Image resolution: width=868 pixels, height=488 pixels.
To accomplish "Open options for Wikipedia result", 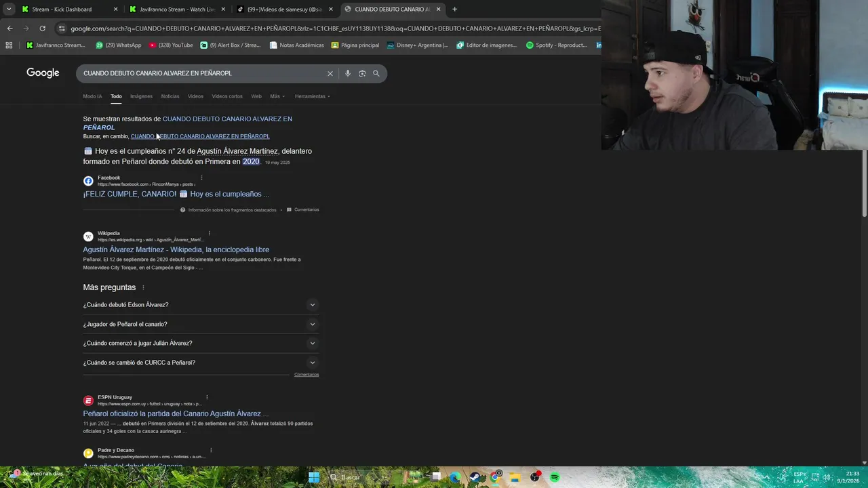I will click(x=209, y=233).
